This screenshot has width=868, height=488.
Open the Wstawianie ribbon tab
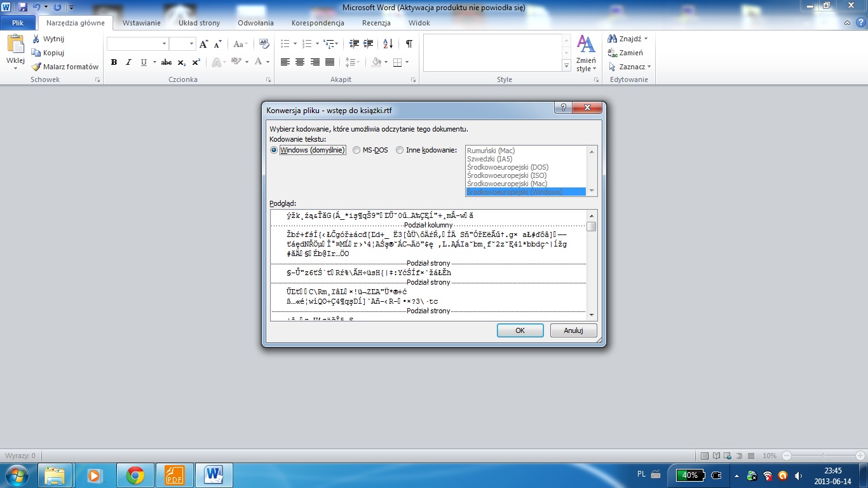point(141,23)
